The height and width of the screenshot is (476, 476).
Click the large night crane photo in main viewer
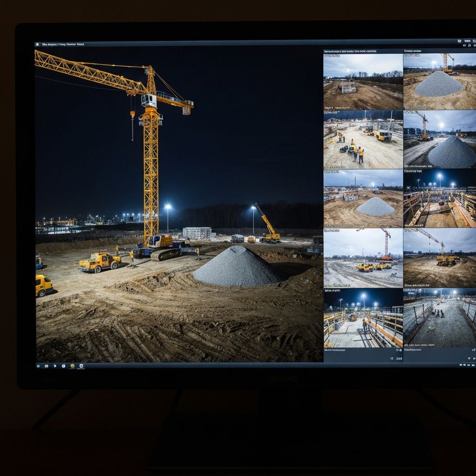pos(179,205)
